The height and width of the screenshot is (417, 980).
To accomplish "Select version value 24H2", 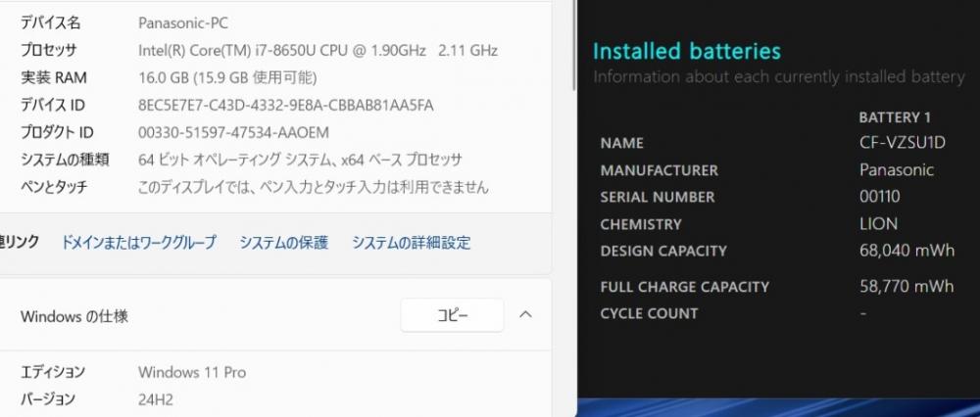I will coord(156,399).
